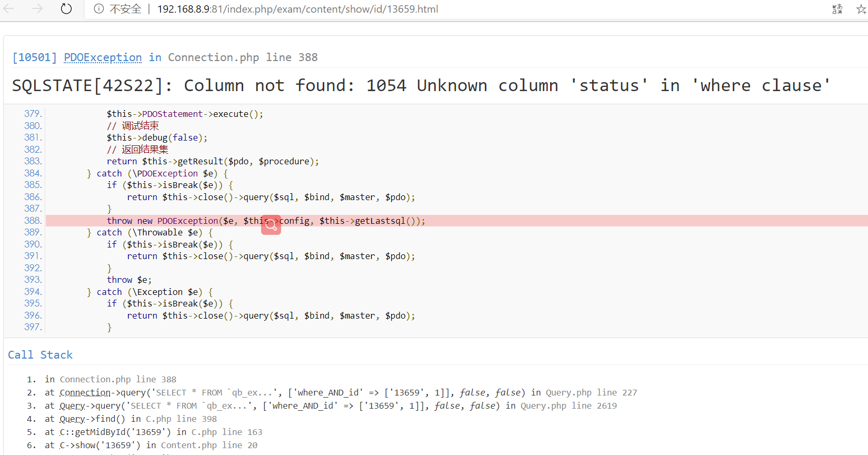The width and height of the screenshot is (868, 455).
Task: Click Connection class in call stack entry 2
Action: (x=85, y=393)
